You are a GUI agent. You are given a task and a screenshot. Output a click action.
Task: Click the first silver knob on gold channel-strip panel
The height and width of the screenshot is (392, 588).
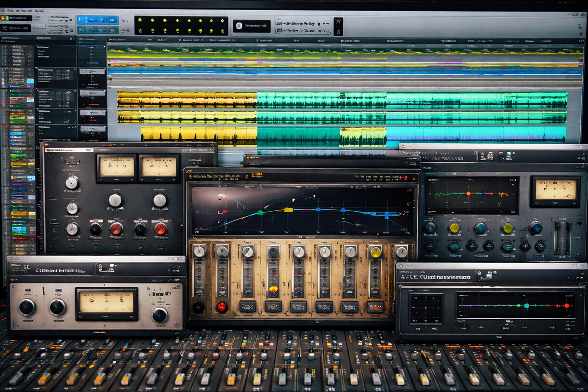click(x=199, y=251)
